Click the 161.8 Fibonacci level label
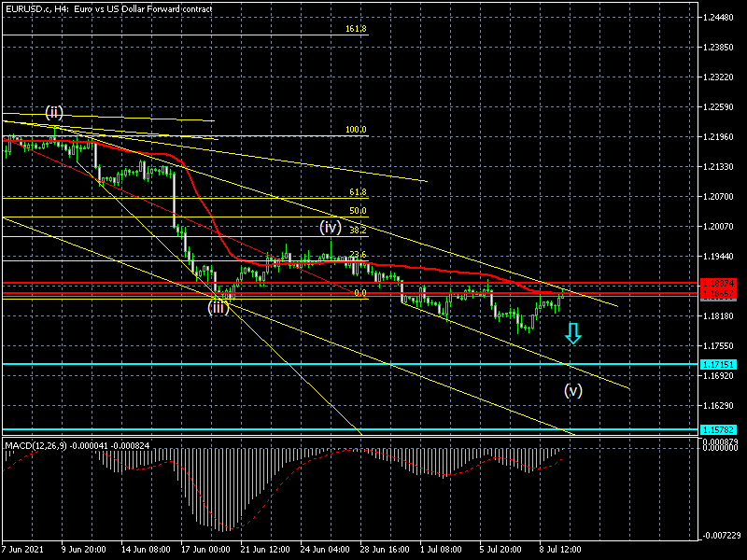The height and width of the screenshot is (560, 747). tap(356, 29)
